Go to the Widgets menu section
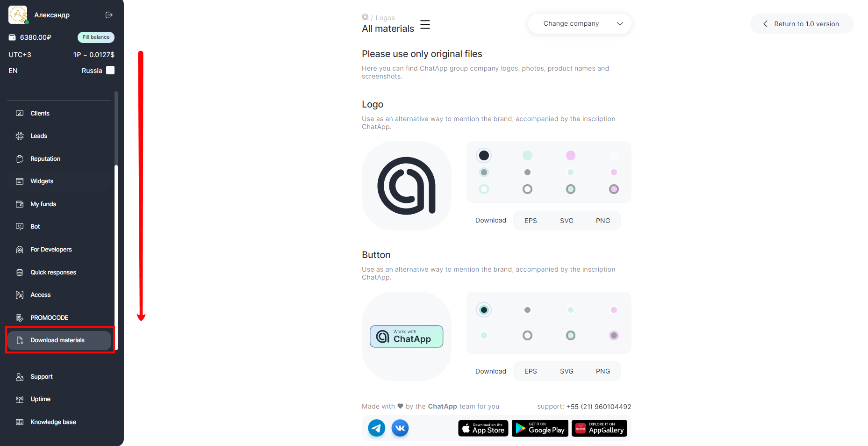 tap(42, 181)
